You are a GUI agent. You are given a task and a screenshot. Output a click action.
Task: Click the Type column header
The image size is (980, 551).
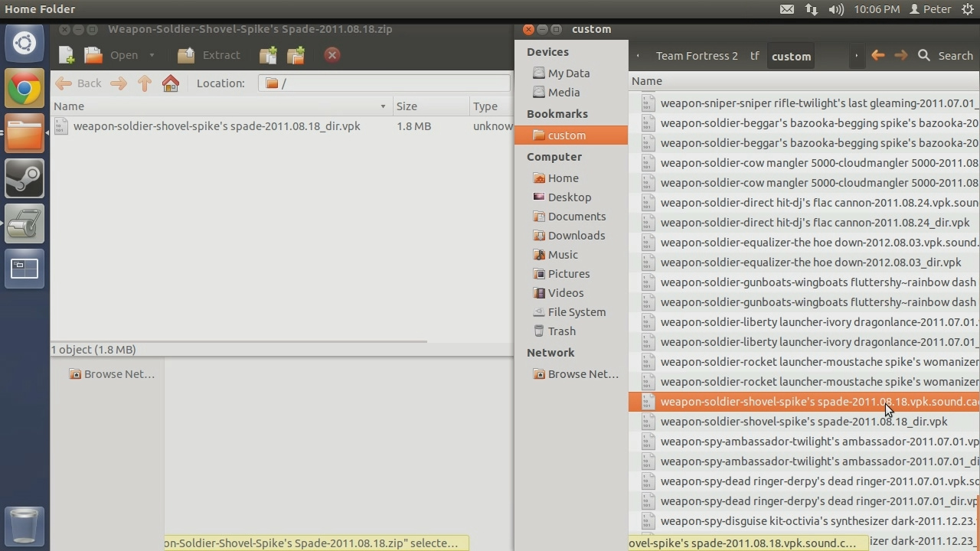[491, 106]
